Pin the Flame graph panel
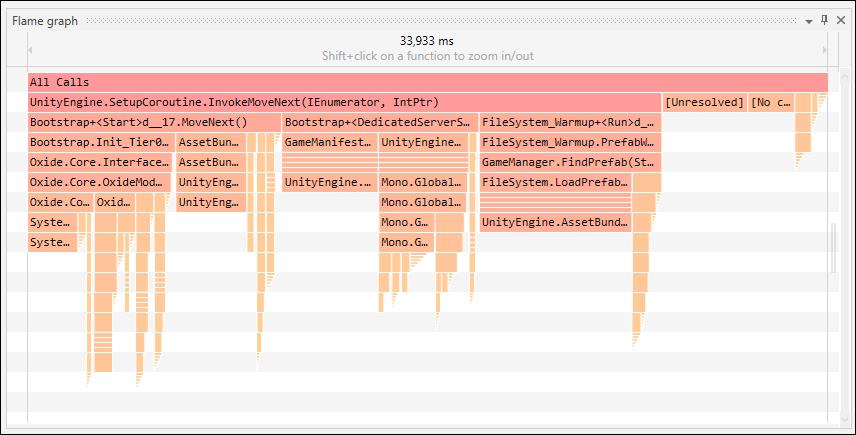 click(x=824, y=20)
